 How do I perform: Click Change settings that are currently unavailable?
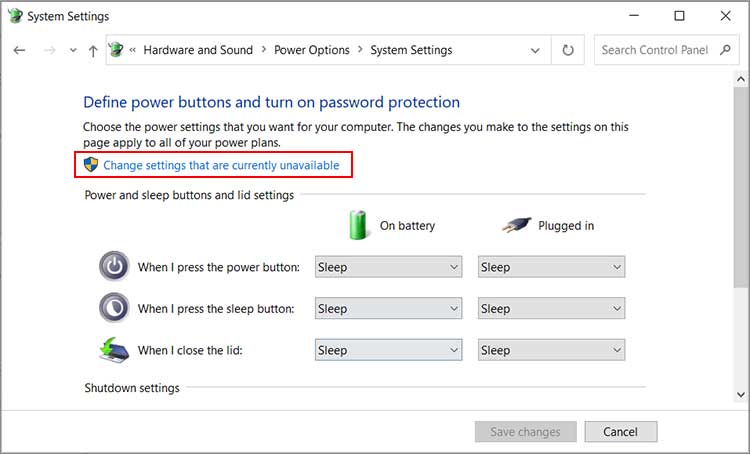221,165
